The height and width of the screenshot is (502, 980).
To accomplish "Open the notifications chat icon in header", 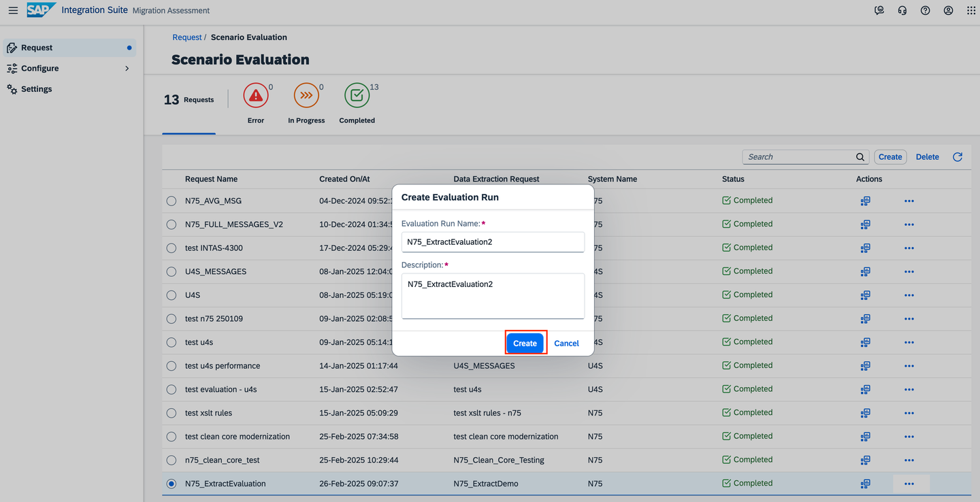I will 879,10.
